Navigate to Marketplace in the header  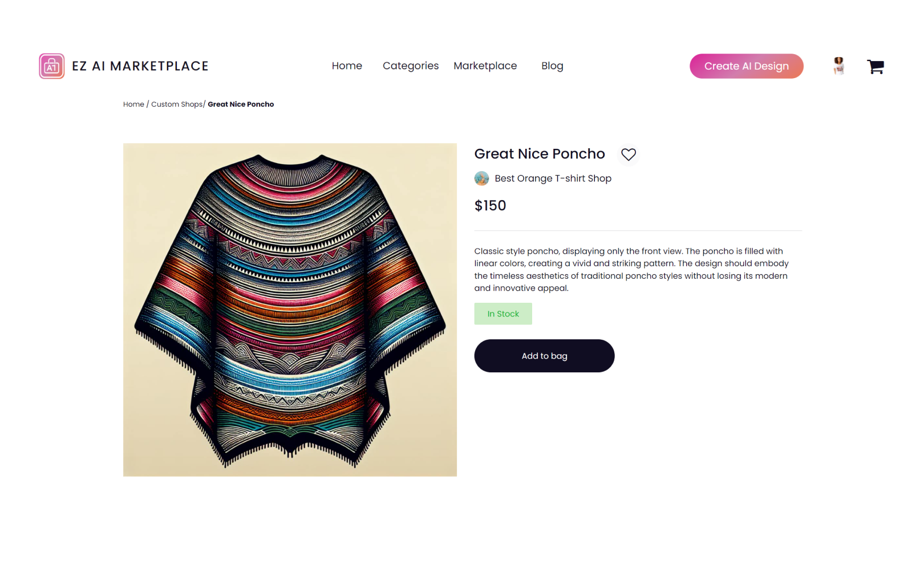point(485,66)
